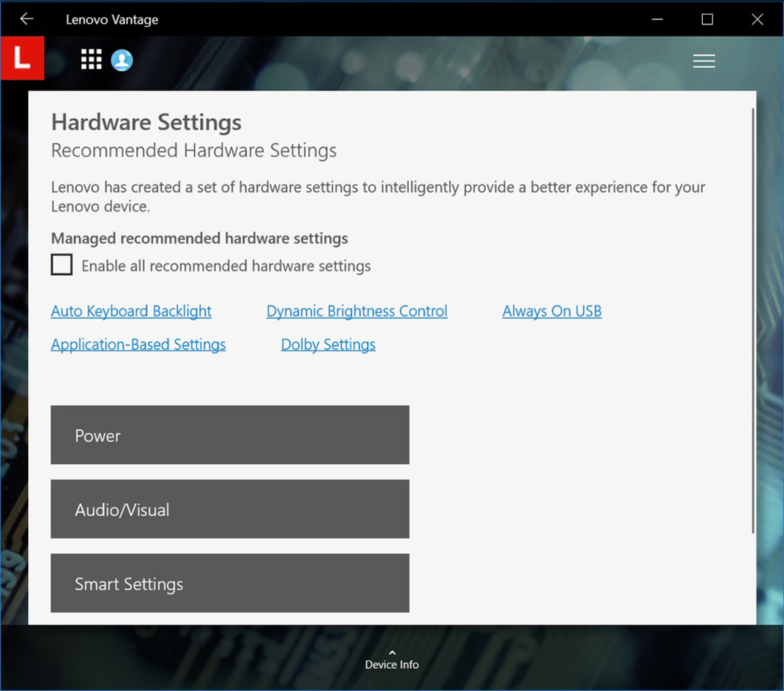Click the back arrow in title bar
This screenshot has height=691, width=784.
(27, 19)
